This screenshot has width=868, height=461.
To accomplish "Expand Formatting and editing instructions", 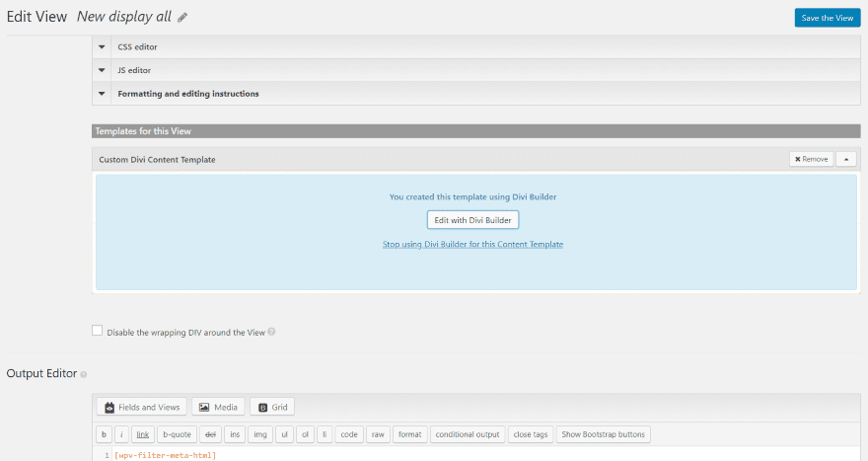I will pyautogui.click(x=476, y=94).
